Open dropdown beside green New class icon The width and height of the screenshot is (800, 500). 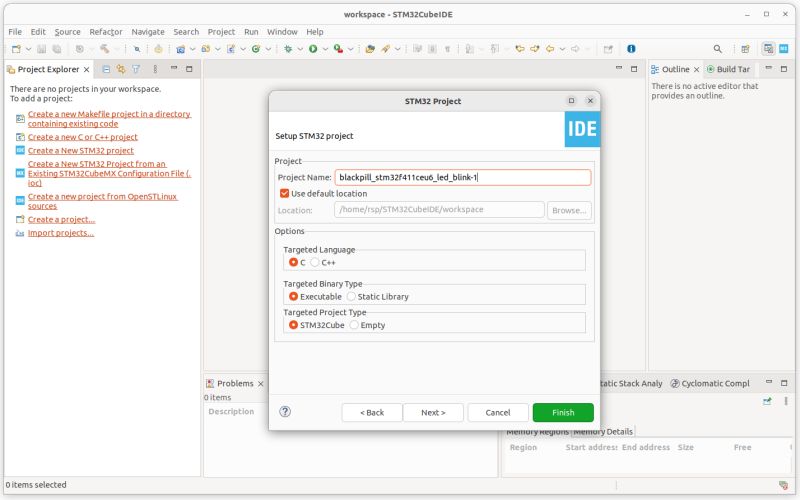coord(268,49)
